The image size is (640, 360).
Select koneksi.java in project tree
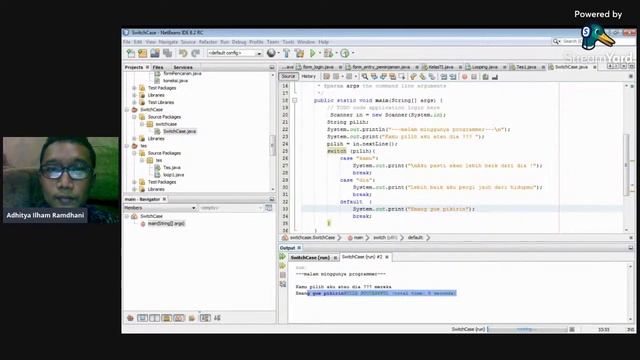pos(176,81)
